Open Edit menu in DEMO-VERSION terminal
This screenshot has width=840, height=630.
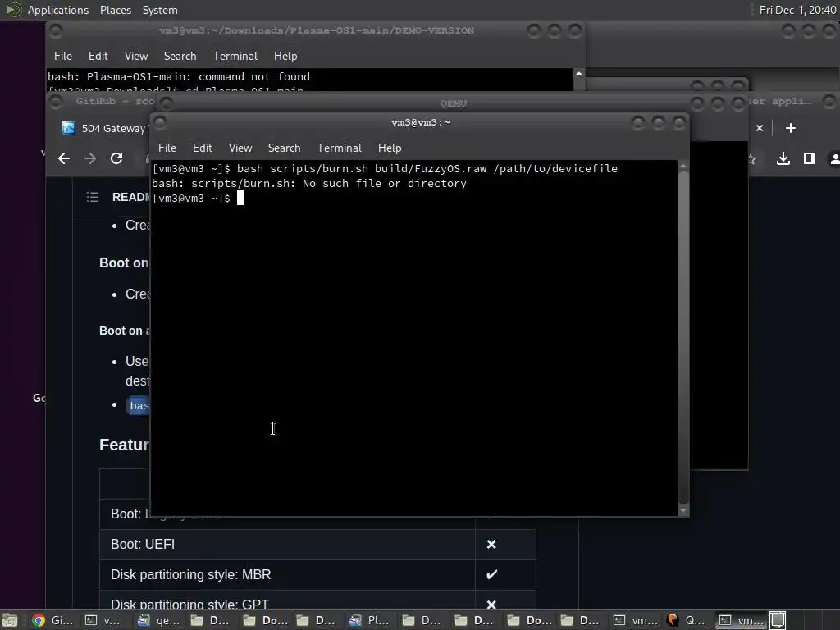[98, 57]
